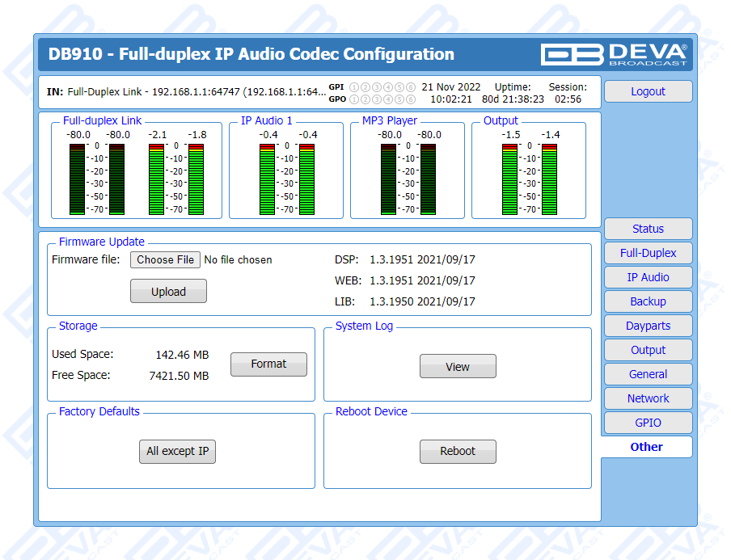Viewport: 731px width, 560px height.
Task: Click the Reboot device button
Action: point(458,452)
